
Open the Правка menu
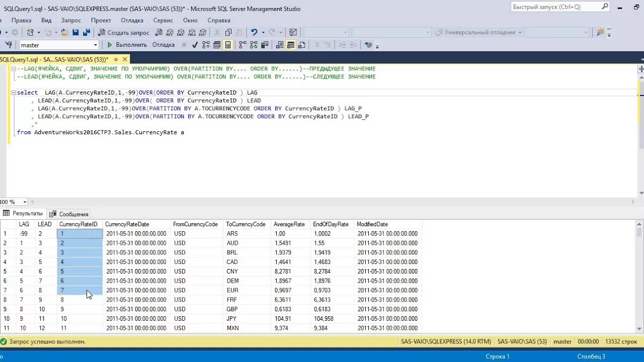pyautogui.click(x=21, y=20)
